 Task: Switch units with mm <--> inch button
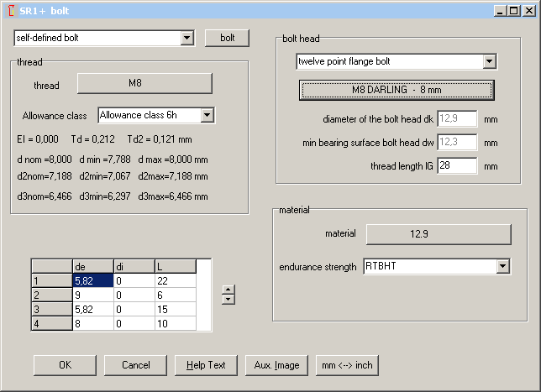347,365
